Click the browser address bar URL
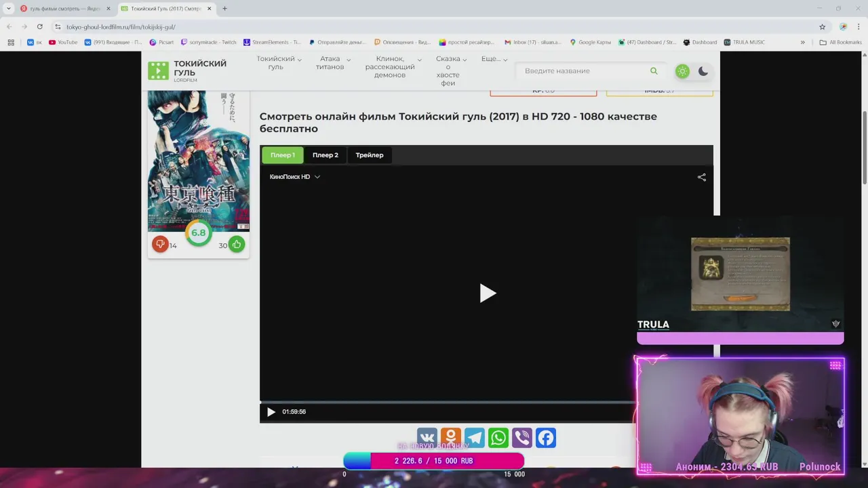 coord(121,26)
